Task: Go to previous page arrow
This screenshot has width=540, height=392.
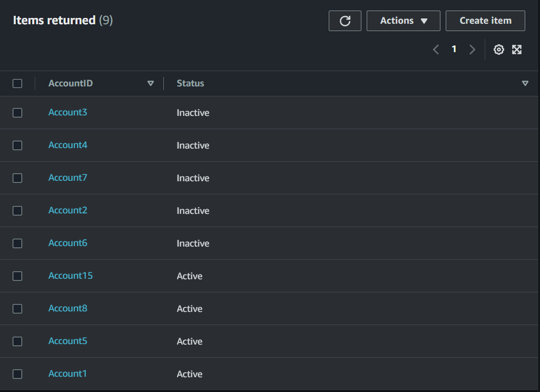Action: click(x=436, y=50)
